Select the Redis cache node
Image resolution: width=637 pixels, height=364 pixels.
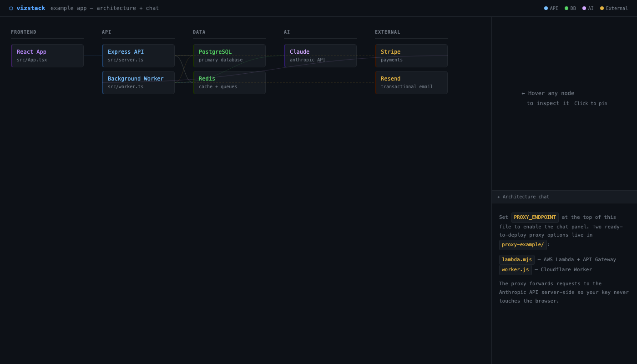click(x=229, y=82)
